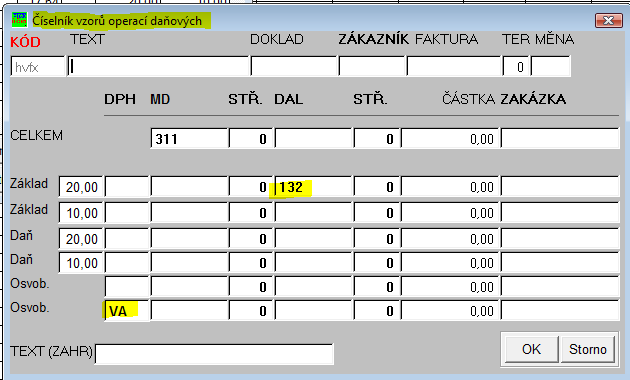
Task: Click the OK button
Action: pyautogui.click(x=531, y=349)
